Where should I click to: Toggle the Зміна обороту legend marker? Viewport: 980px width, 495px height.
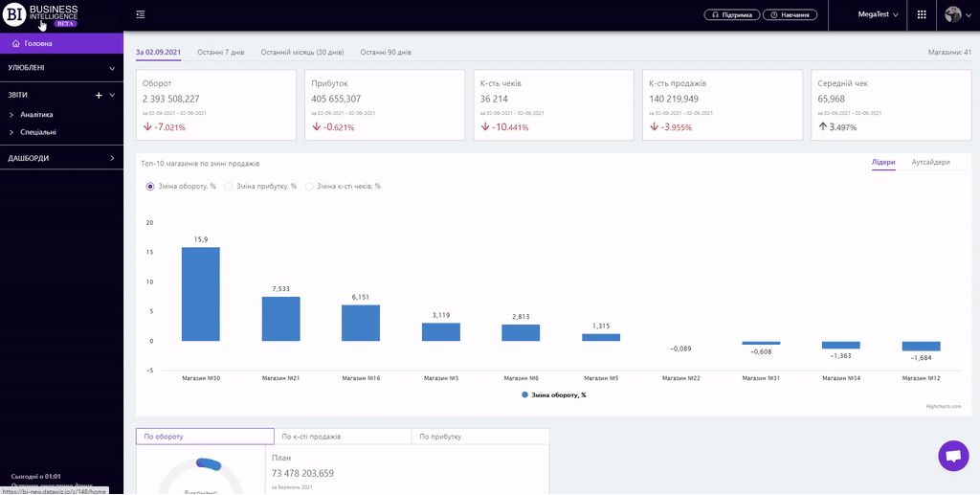(x=526, y=394)
